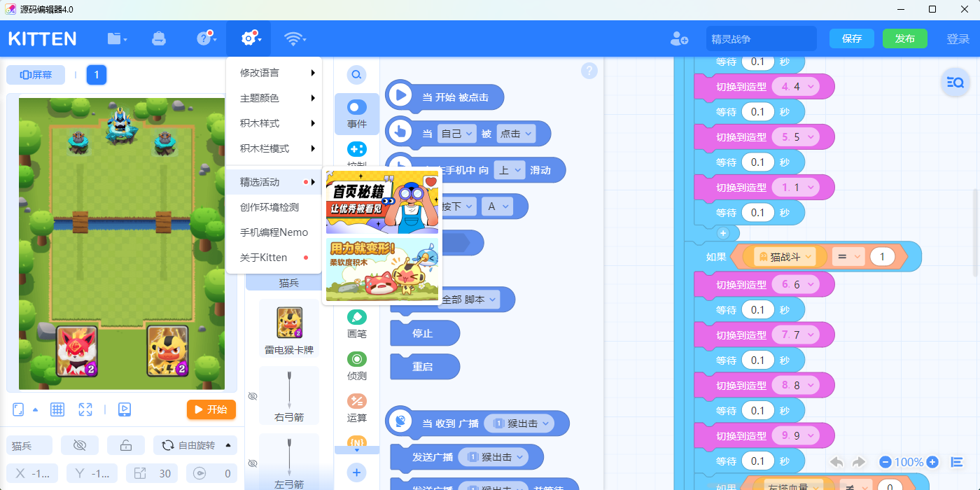Open the block search magnifier
The width and height of the screenshot is (980, 490).
click(x=357, y=74)
